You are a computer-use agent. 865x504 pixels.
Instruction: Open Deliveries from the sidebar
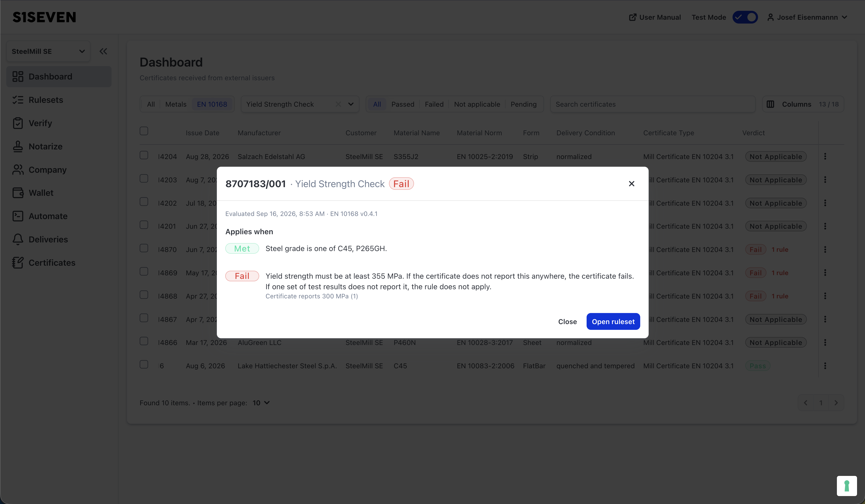59,240
